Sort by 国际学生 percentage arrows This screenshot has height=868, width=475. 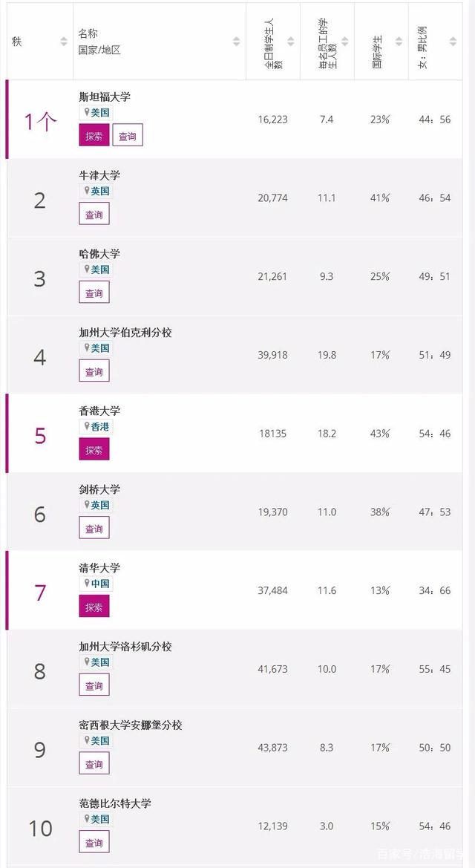pos(399,42)
